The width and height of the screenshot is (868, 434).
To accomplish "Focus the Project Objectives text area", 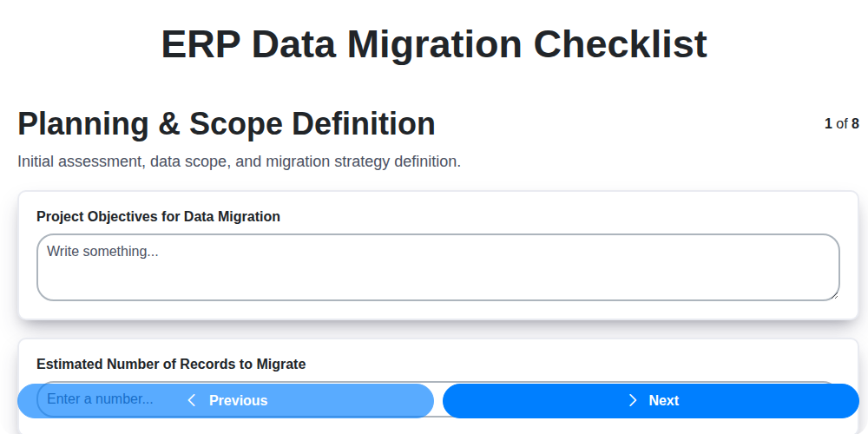I will point(438,268).
